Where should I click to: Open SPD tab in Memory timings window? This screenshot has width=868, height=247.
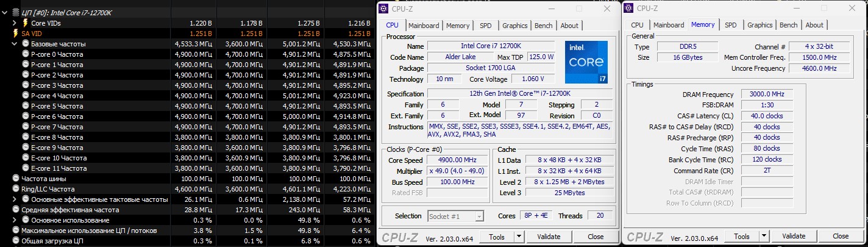731,26
